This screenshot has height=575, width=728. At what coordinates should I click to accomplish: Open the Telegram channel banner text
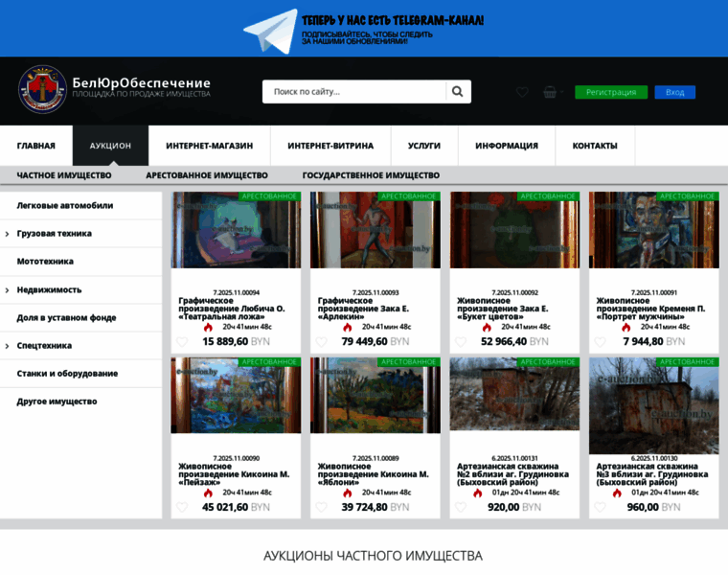[393, 30]
